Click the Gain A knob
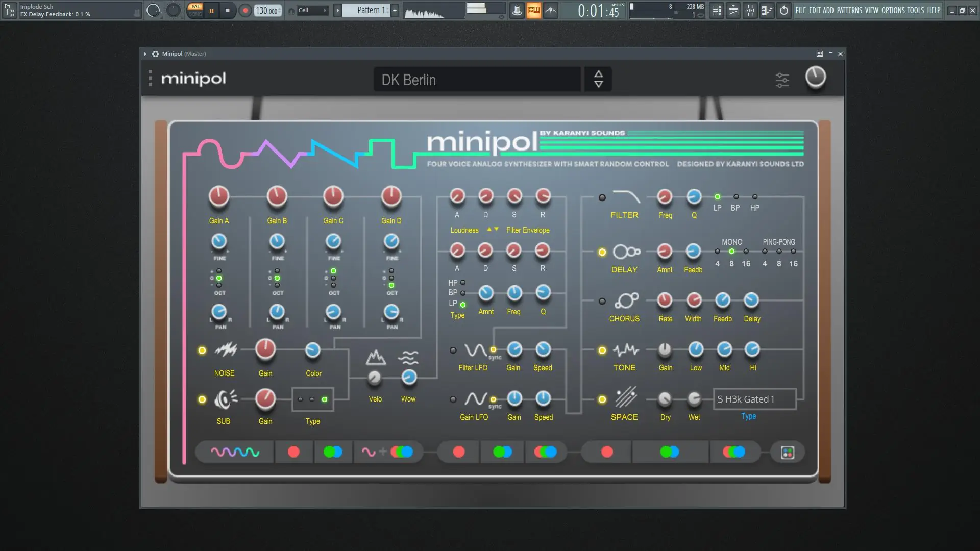The height and width of the screenshot is (551, 980). (x=219, y=196)
